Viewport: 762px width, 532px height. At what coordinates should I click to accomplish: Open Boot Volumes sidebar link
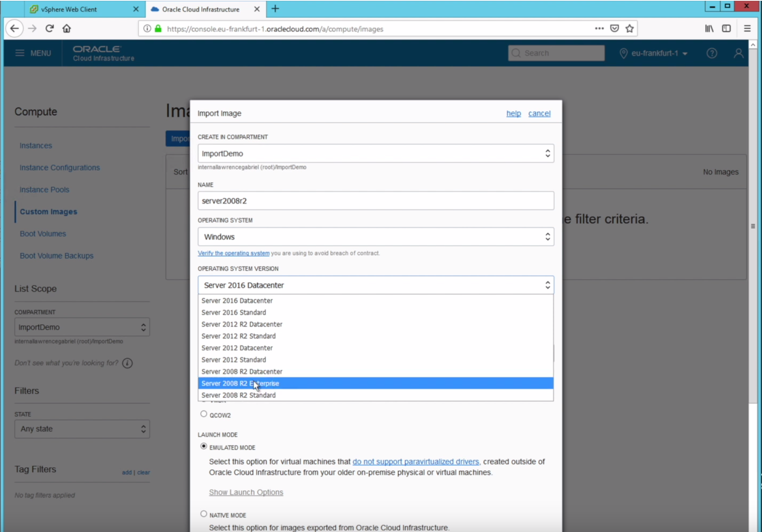43,234
